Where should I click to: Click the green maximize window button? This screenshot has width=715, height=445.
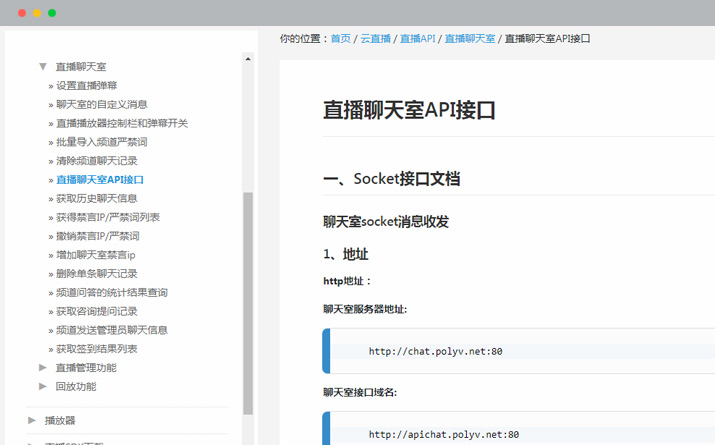52,13
